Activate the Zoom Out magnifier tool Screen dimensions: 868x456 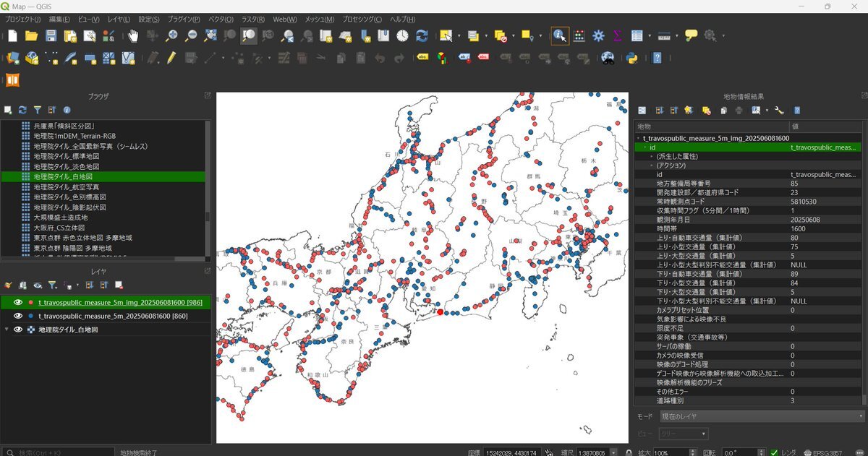coord(191,35)
